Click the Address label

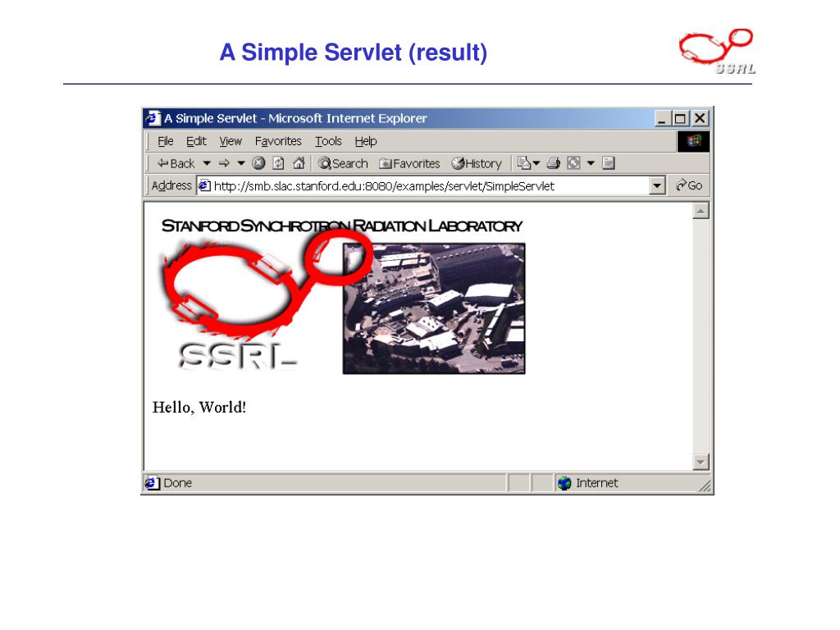pyautogui.click(x=171, y=185)
